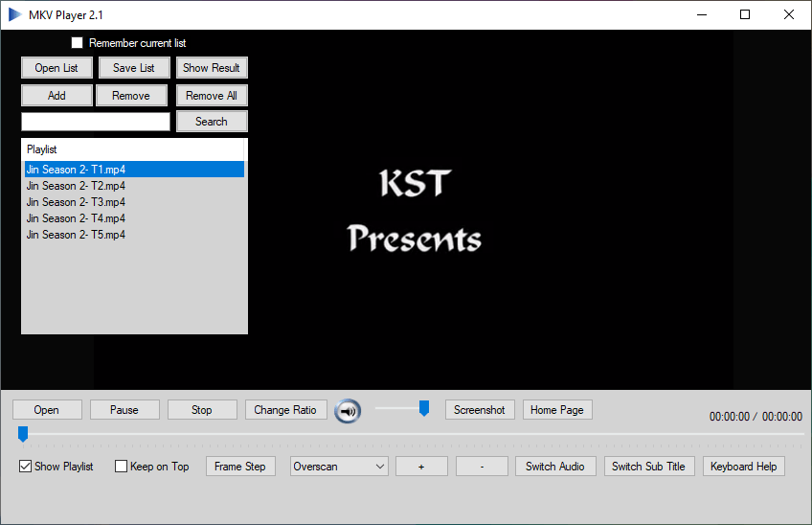The height and width of the screenshot is (525, 812).
Task: Click the Save List button
Action: tap(134, 68)
